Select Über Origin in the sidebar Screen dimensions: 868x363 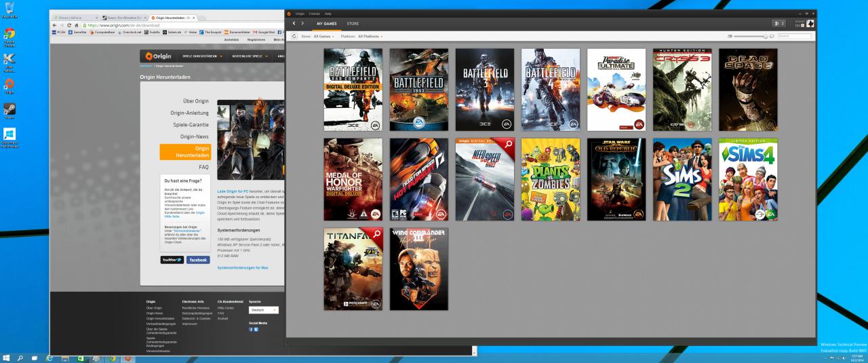pos(196,101)
